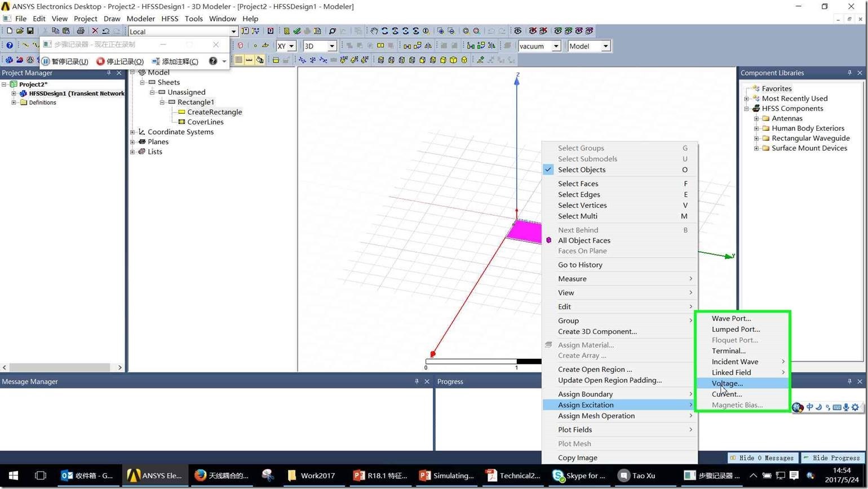Viewport: 868px width, 489px height.
Task: Open the XY drawing plane dropdown
Action: pyautogui.click(x=291, y=46)
